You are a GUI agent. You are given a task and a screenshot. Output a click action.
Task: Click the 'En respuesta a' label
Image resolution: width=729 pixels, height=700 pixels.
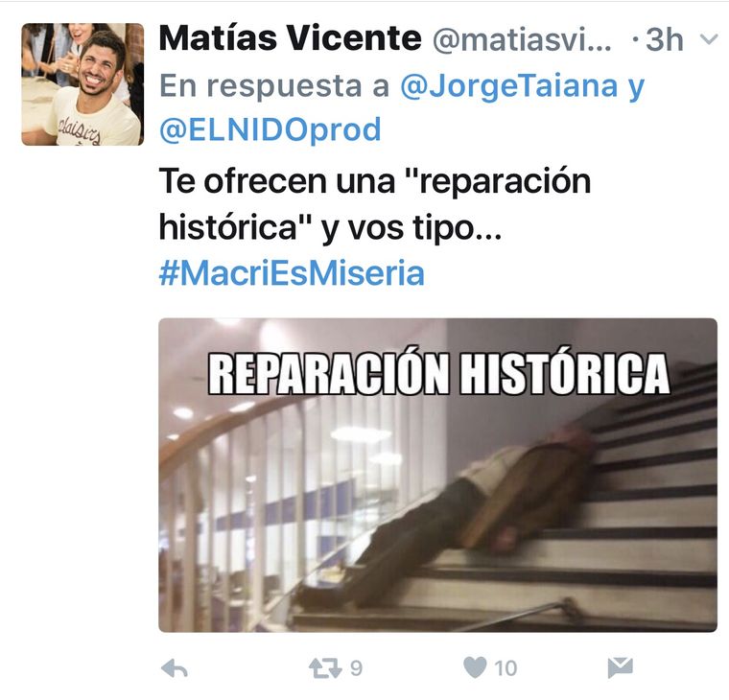pos(274,86)
